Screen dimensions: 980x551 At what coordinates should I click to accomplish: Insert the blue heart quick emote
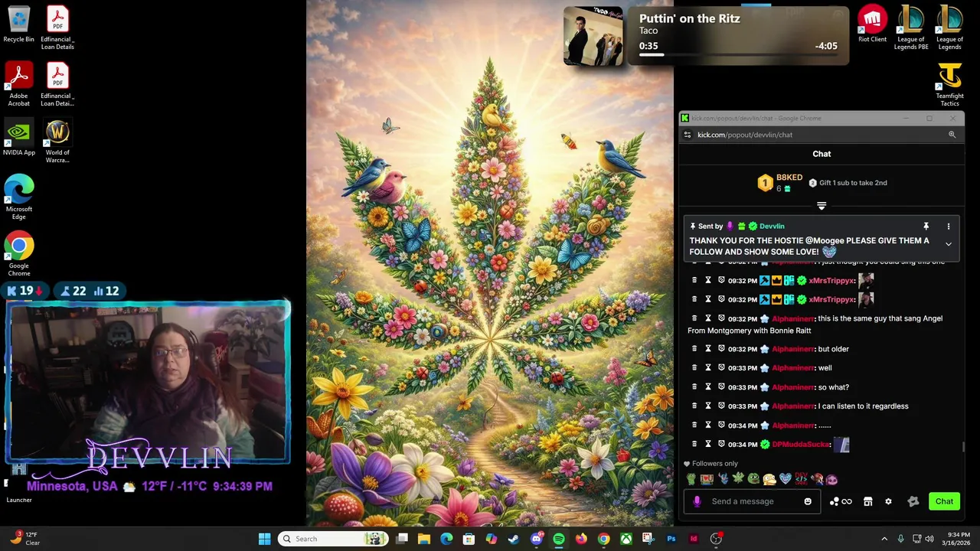click(x=785, y=479)
